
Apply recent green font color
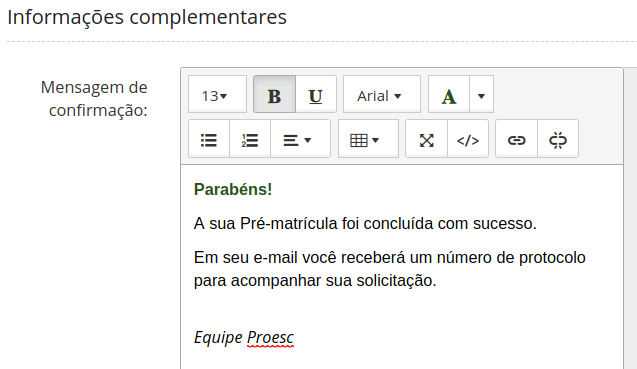coord(449,94)
